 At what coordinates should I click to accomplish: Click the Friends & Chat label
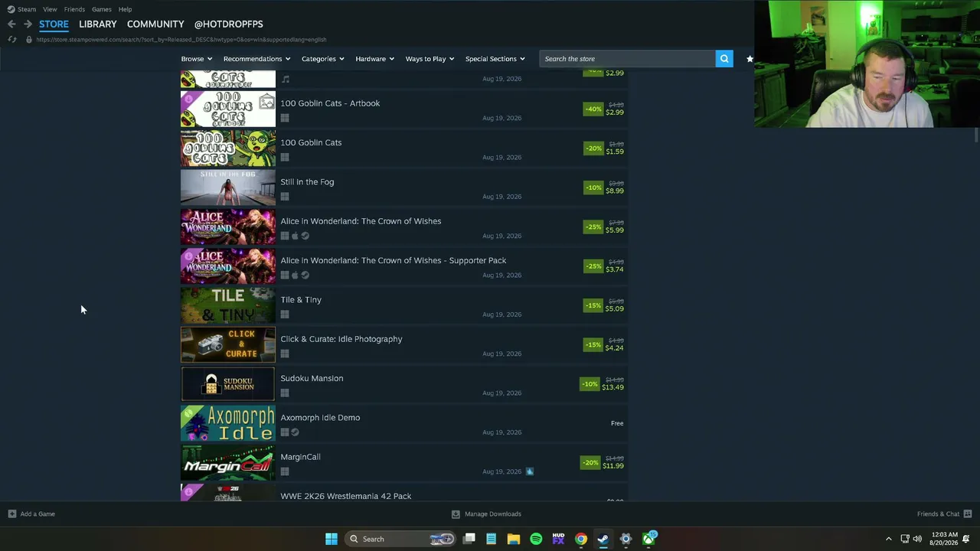(938, 514)
